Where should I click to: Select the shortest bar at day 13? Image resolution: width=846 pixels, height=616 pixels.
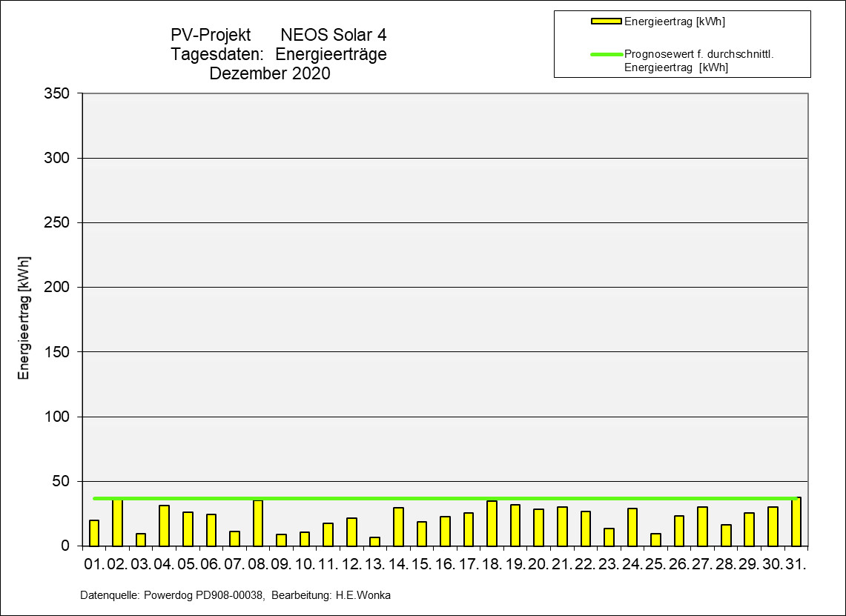point(375,542)
